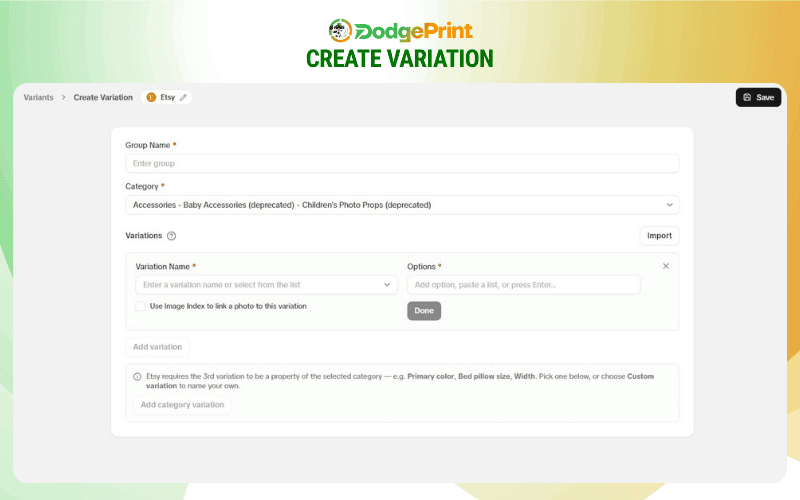Open the Variation Name combo box

(266, 285)
